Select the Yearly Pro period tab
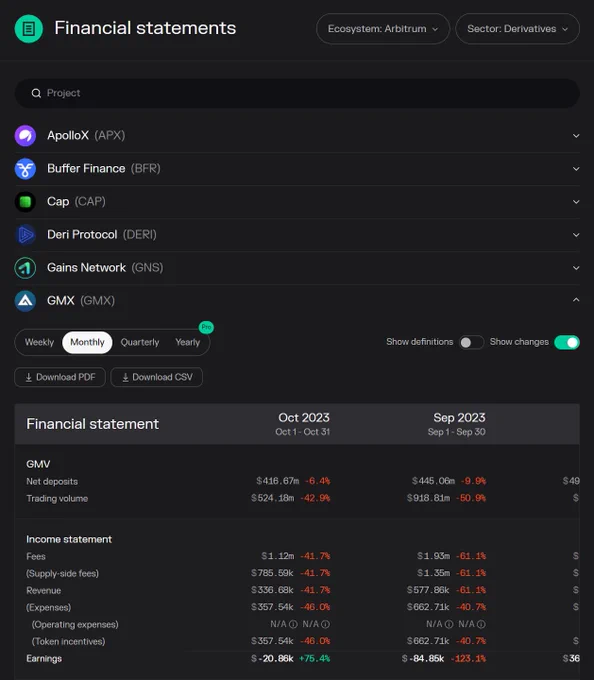This screenshot has width=594, height=680. tap(188, 342)
